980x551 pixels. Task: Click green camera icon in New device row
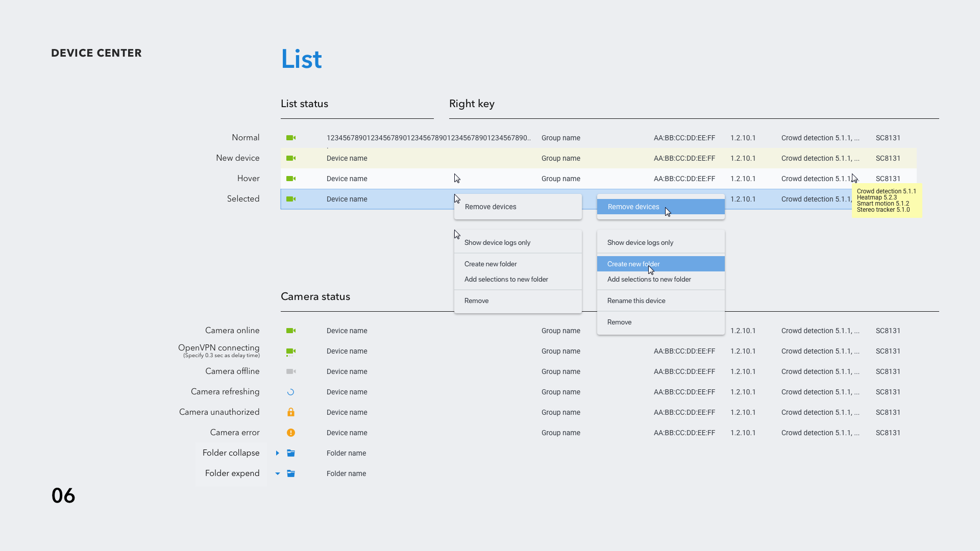(291, 158)
